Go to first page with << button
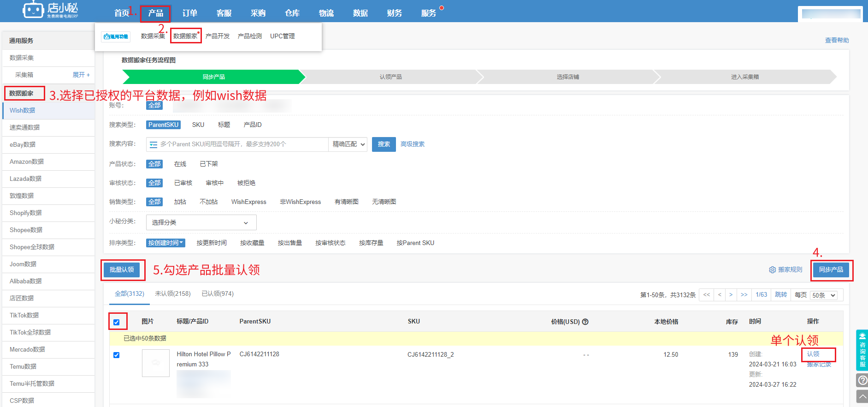This screenshot has height=407, width=868. click(706, 295)
